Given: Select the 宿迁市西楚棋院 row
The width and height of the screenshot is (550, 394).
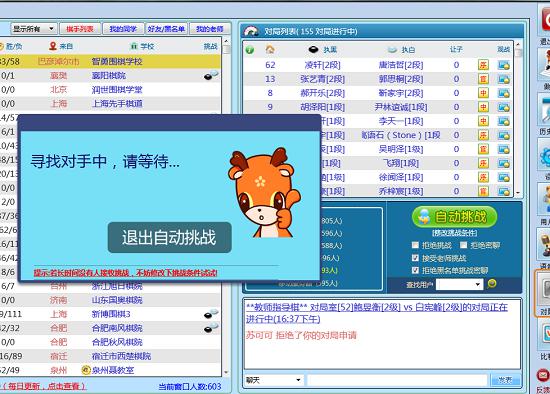Looking at the screenshot, I should coord(110,356).
